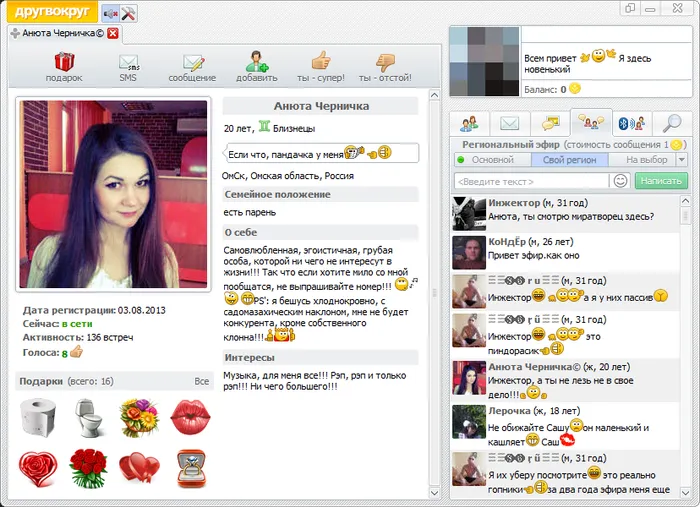The height and width of the screenshot is (507, 700).
Task: Open the 'Инжектор (м, 31 год)' username
Action: click(538, 203)
